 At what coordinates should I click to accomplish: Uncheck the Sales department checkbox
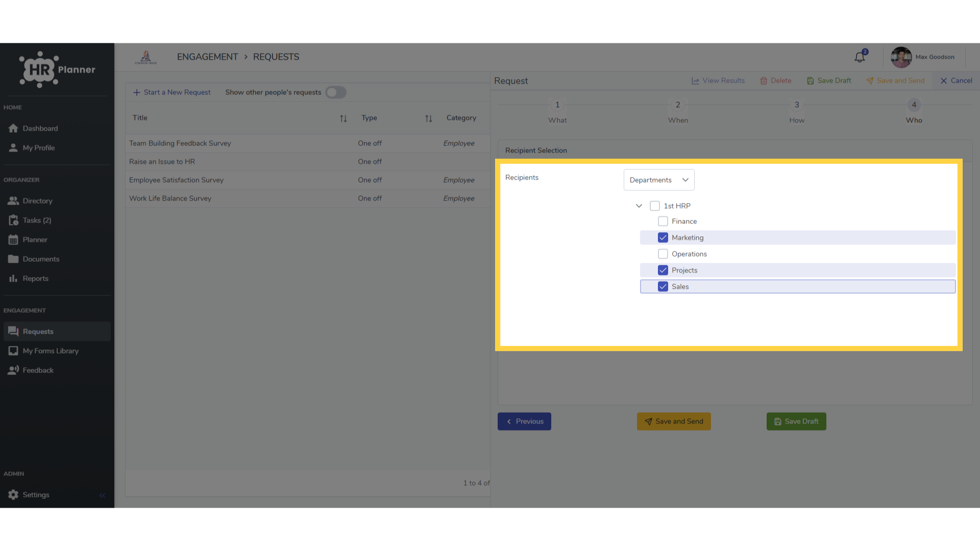pos(663,287)
